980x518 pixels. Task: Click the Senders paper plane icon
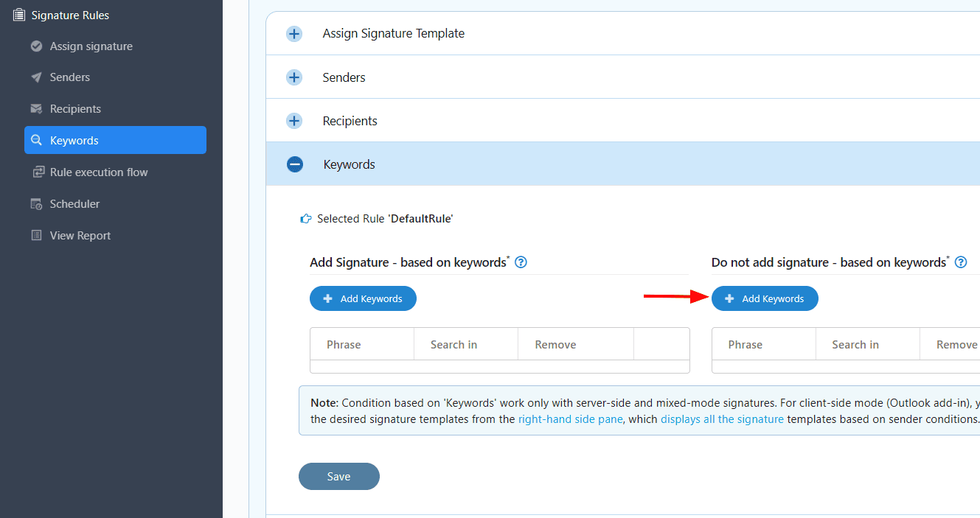pyautogui.click(x=36, y=77)
